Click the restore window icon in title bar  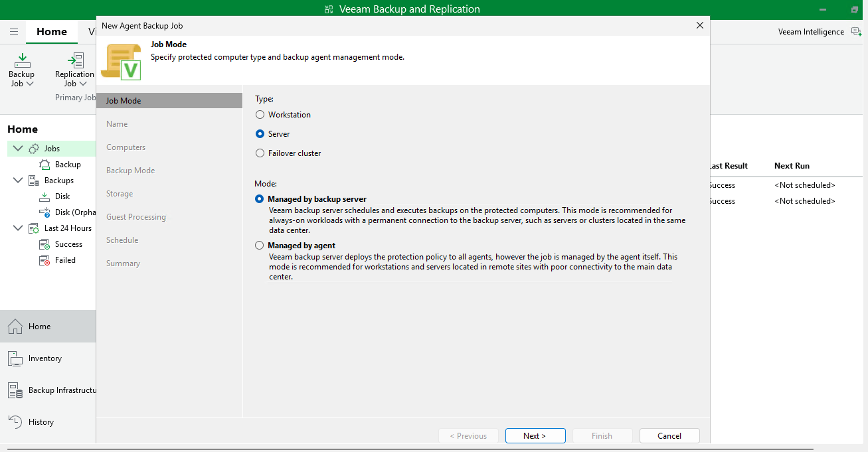(x=855, y=9)
